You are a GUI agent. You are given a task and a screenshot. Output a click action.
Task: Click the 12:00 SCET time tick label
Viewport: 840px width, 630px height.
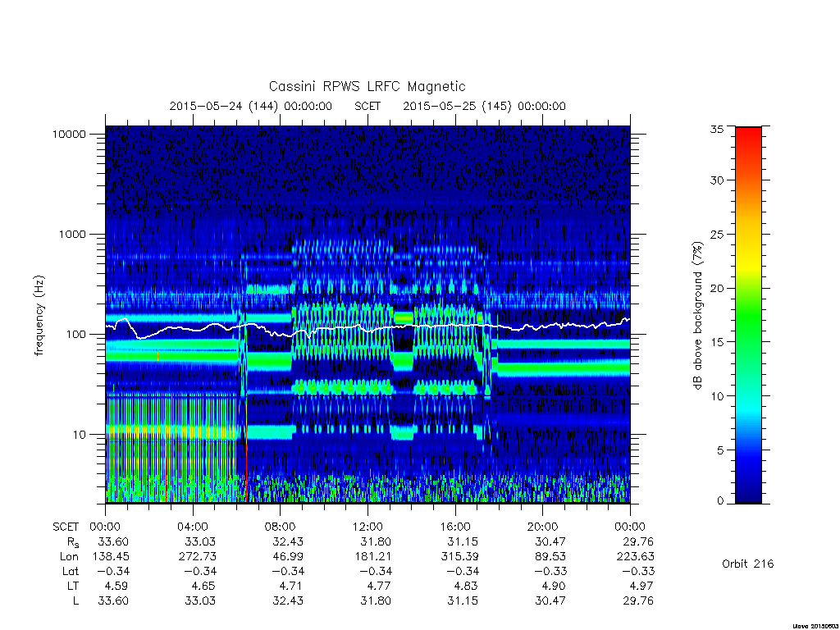click(x=367, y=527)
